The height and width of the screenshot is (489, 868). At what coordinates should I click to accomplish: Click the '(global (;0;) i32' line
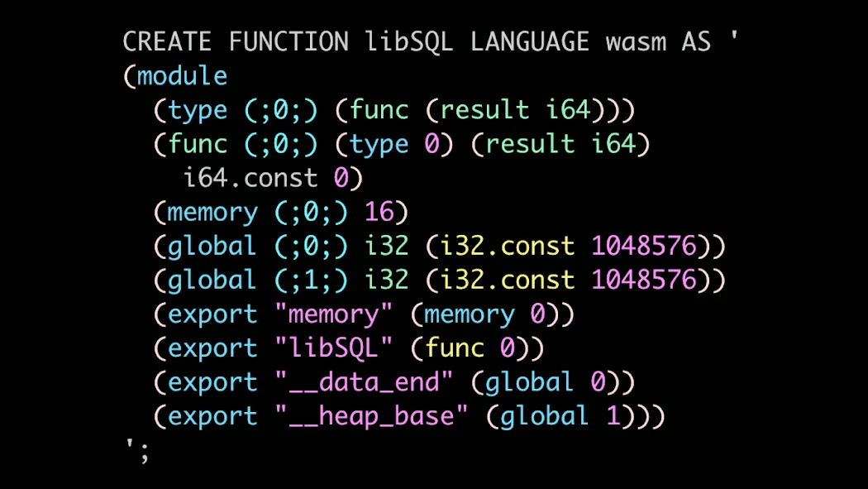point(440,247)
